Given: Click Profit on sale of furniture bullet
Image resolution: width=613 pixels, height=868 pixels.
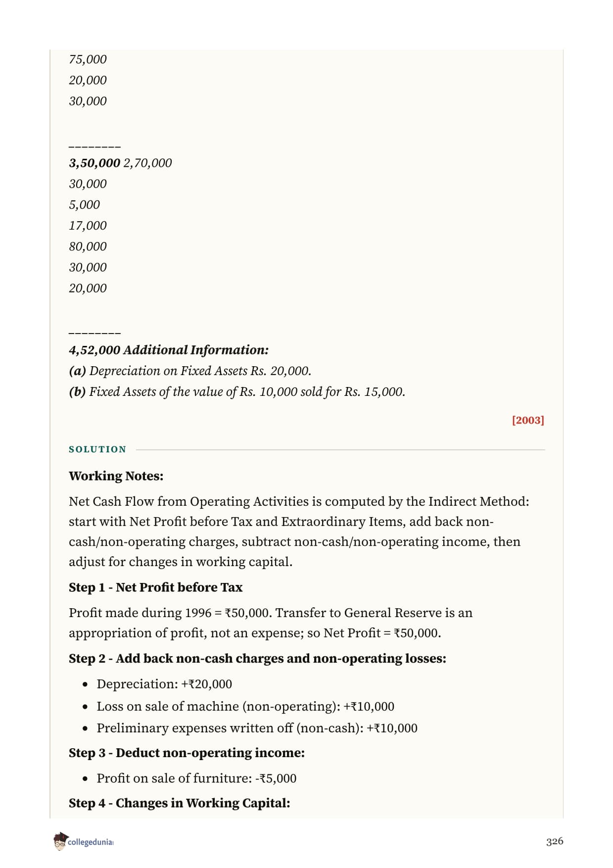Looking at the screenshot, I should (196, 778).
